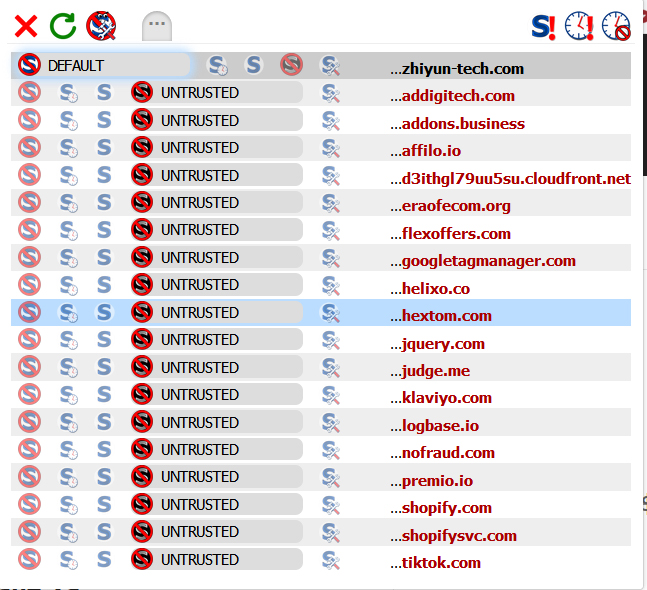Set shopify.com to Default preset
This screenshot has height=590, width=647.
pos(29,504)
